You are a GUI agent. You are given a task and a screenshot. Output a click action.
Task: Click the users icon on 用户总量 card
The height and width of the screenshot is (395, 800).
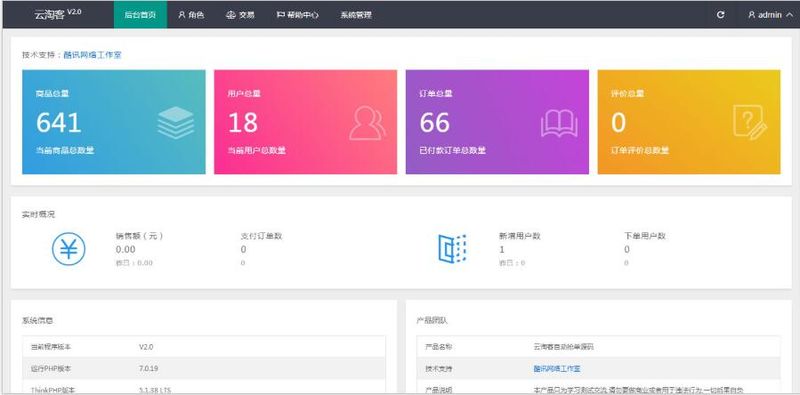(x=367, y=123)
